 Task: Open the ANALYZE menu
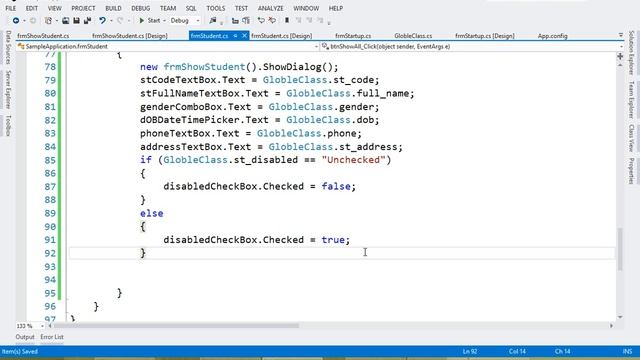click(270, 8)
